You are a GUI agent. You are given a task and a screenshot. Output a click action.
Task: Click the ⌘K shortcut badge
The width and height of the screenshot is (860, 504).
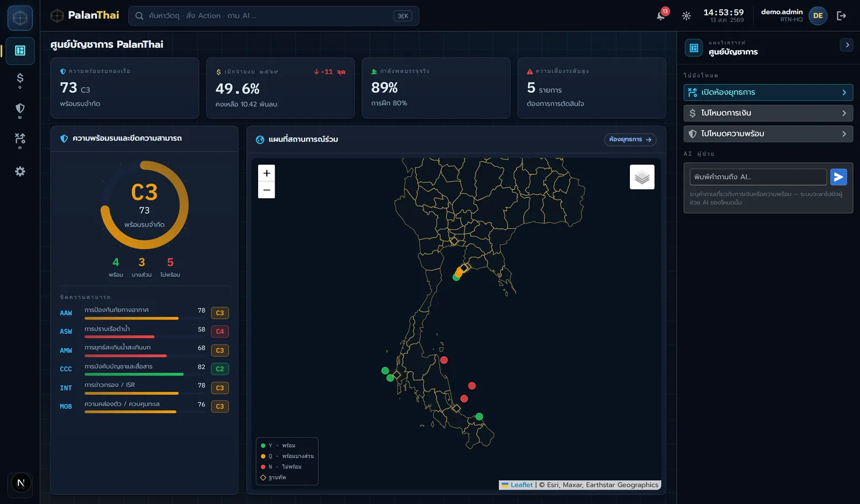coord(403,16)
